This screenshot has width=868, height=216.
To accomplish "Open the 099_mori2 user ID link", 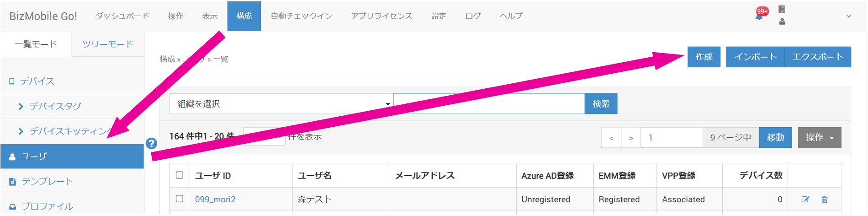I will pos(215,200).
